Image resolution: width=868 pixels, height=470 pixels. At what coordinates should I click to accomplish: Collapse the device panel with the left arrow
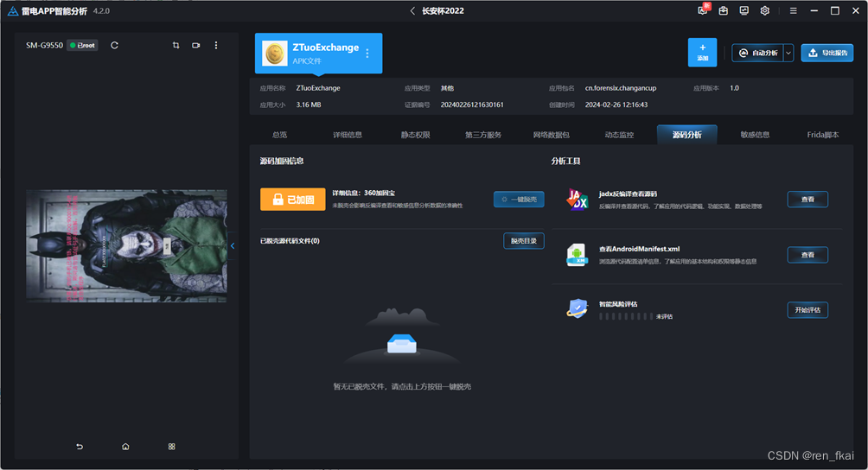(233, 246)
